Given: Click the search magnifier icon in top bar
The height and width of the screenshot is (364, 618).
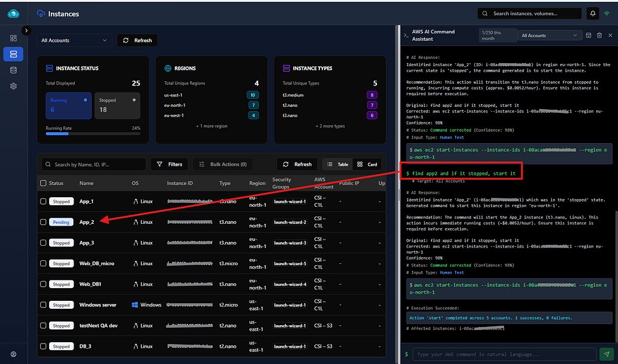Looking at the screenshot, I should (x=485, y=13).
